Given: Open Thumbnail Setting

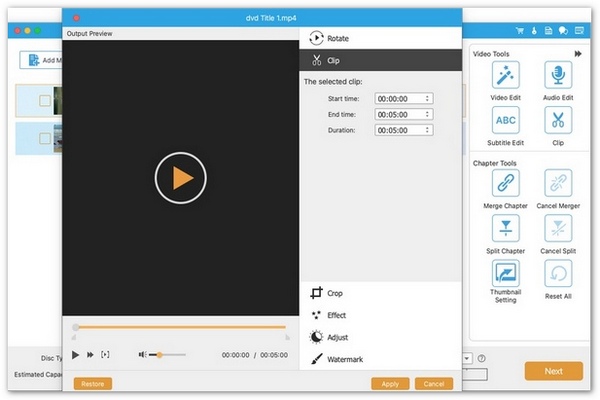Looking at the screenshot, I should coord(505,273).
